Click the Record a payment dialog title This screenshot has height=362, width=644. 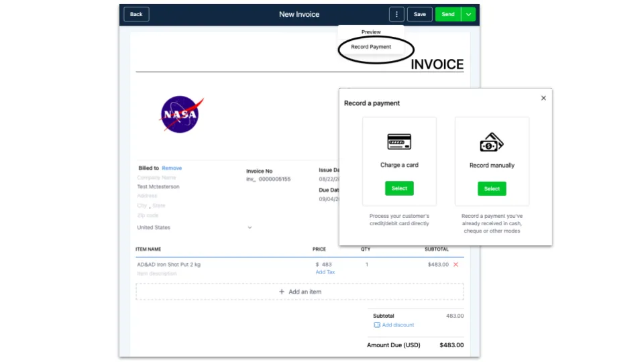(372, 103)
